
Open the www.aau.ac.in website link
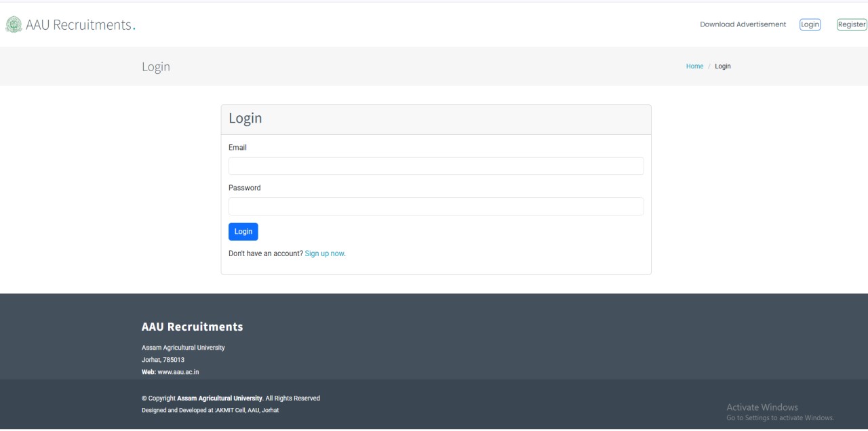[178, 371]
